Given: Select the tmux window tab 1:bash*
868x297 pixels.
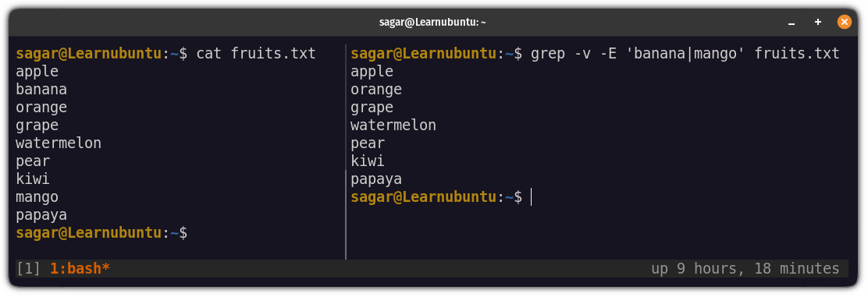Looking at the screenshot, I should tap(80, 269).
